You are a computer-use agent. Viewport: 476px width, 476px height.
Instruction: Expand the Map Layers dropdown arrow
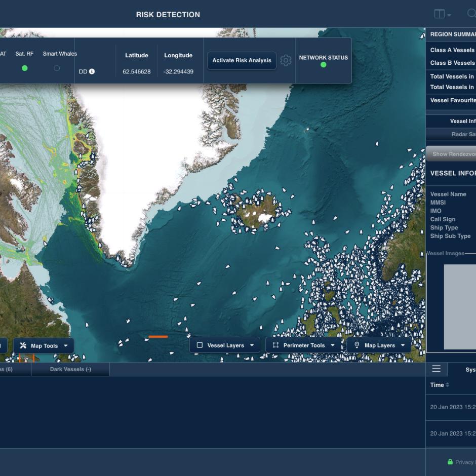[x=403, y=345]
